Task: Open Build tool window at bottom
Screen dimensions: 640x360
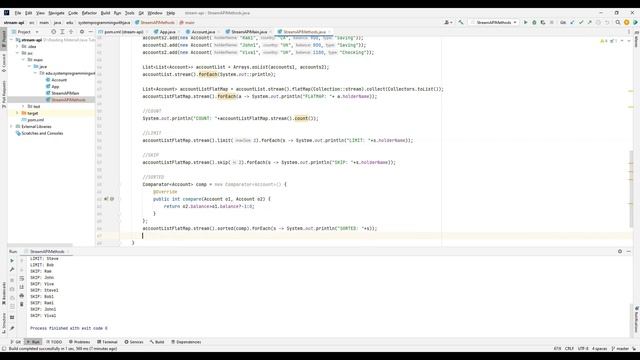Action: pos(157,342)
